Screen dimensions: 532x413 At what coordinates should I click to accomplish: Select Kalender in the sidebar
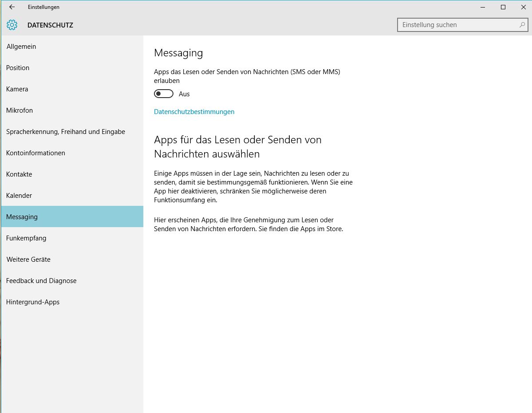coord(72,196)
